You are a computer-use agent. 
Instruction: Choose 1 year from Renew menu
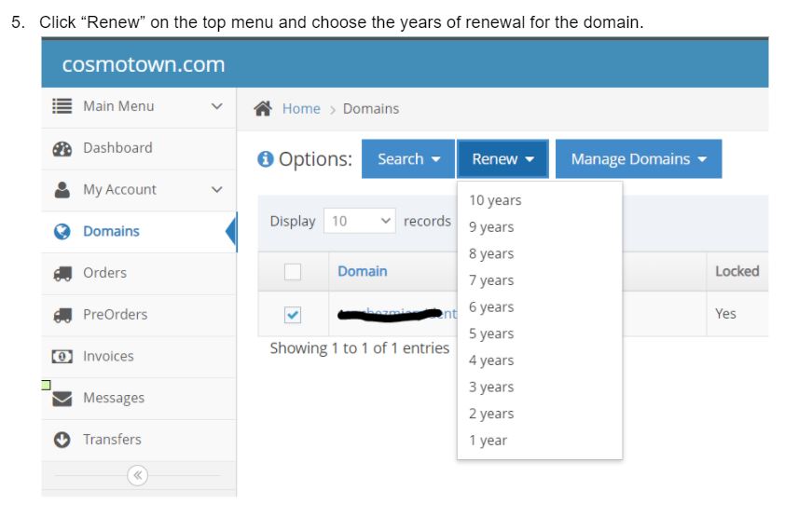pyautogui.click(x=488, y=441)
